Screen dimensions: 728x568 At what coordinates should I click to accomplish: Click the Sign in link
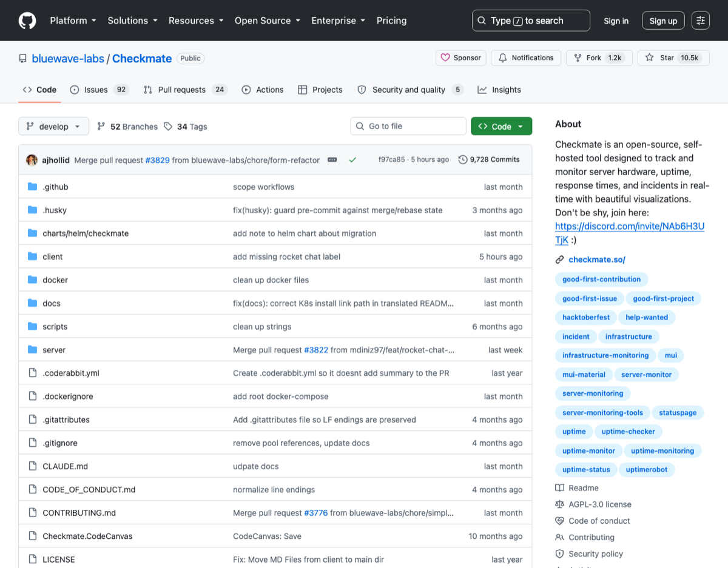tap(616, 21)
